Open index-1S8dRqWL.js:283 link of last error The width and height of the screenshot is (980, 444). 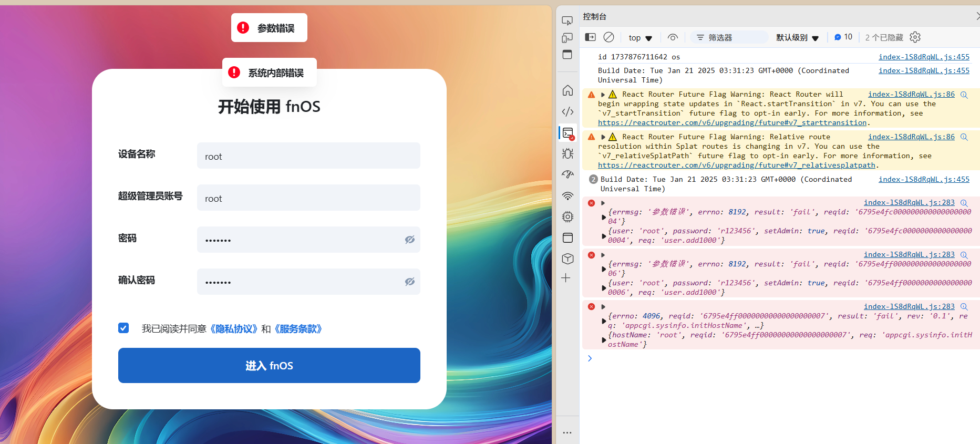pos(909,306)
